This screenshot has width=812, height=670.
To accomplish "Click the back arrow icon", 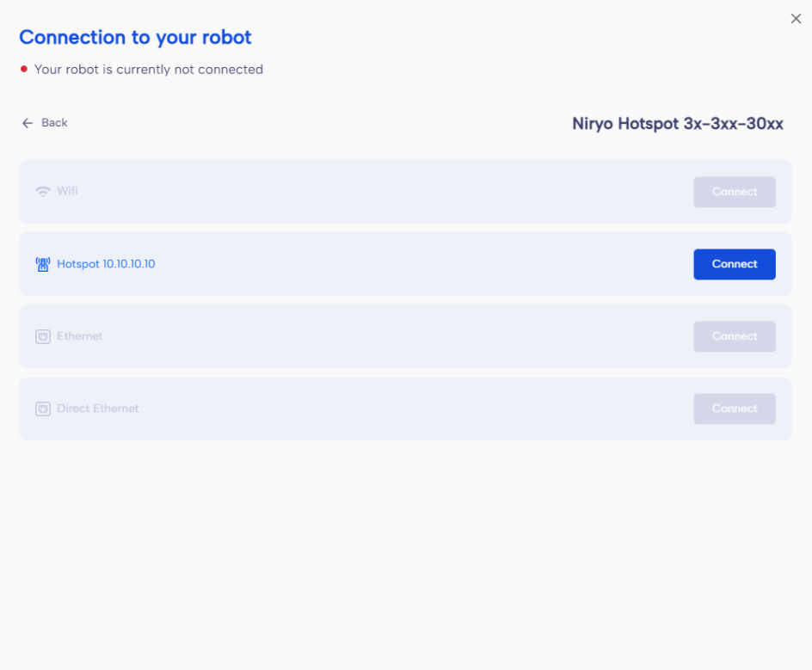I will tap(28, 123).
